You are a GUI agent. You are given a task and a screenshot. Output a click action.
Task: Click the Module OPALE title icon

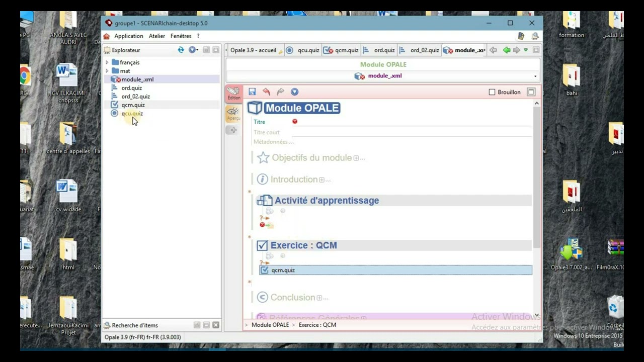[x=255, y=108]
